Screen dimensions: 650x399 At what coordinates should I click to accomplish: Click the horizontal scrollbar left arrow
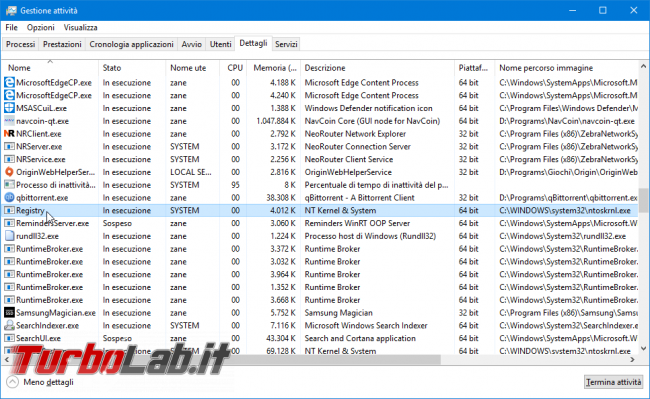(x=7, y=360)
